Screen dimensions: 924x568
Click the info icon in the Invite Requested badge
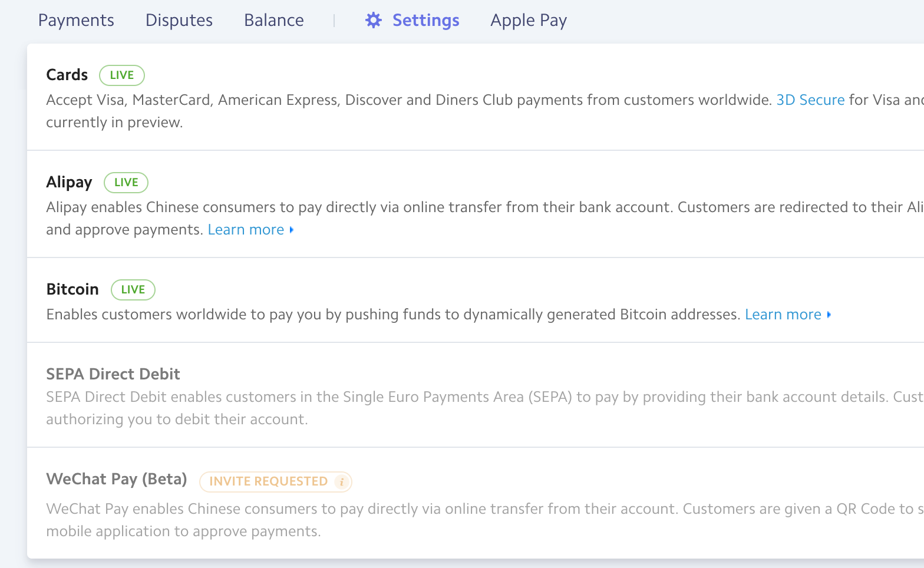coord(341,482)
